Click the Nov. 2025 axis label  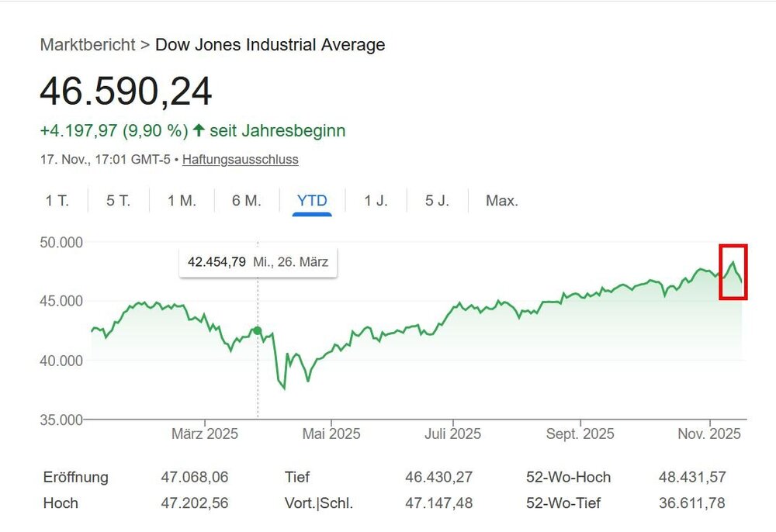(x=709, y=434)
